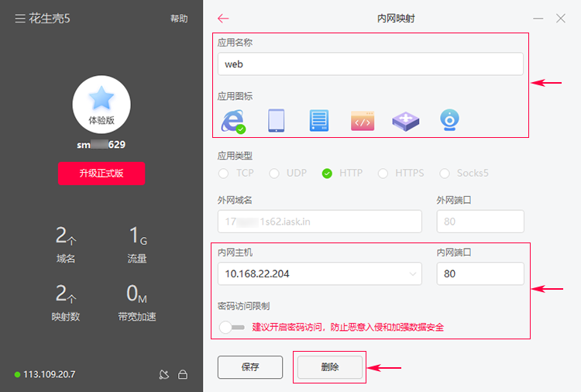Click the 升级正式版 button
The width and height of the screenshot is (581, 392).
101,173
